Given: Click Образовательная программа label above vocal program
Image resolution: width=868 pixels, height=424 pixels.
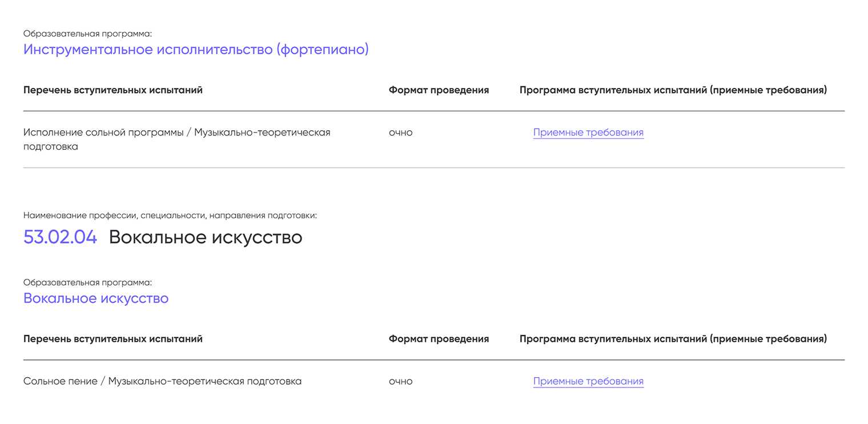Looking at the screenshot, I should [x=87, y=282].
